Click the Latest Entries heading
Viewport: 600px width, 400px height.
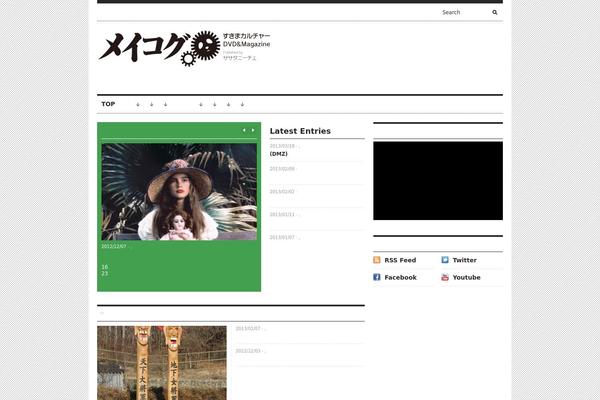point(300,131)
